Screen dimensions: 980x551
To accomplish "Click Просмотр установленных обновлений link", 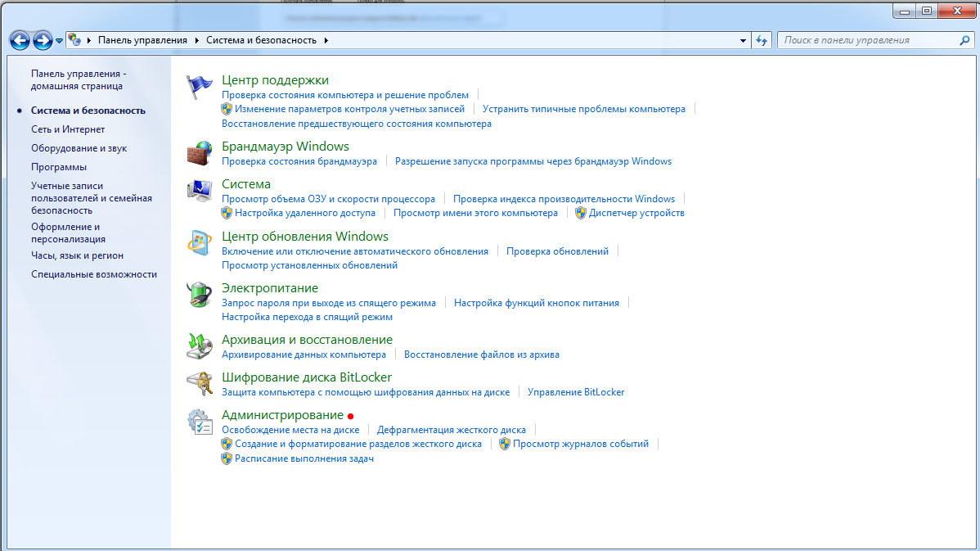I will click(x=309, y=265).
